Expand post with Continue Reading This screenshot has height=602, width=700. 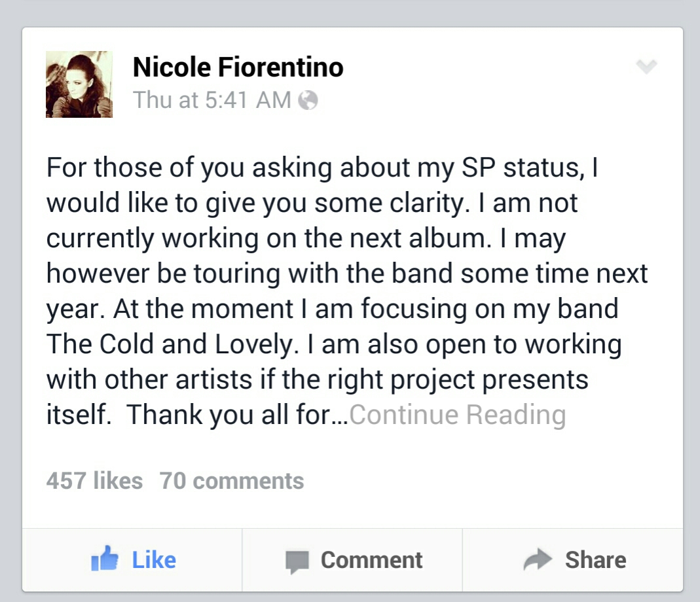click(458, 415)
